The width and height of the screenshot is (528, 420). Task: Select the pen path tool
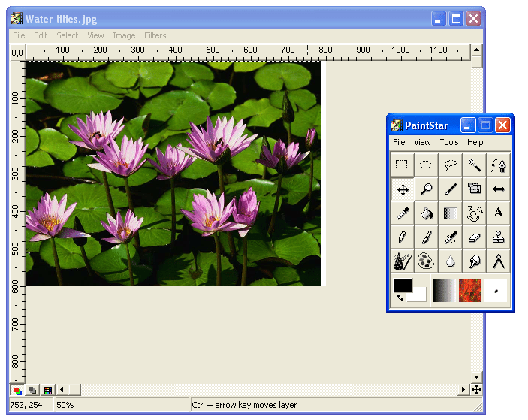[x=499, y=165]
